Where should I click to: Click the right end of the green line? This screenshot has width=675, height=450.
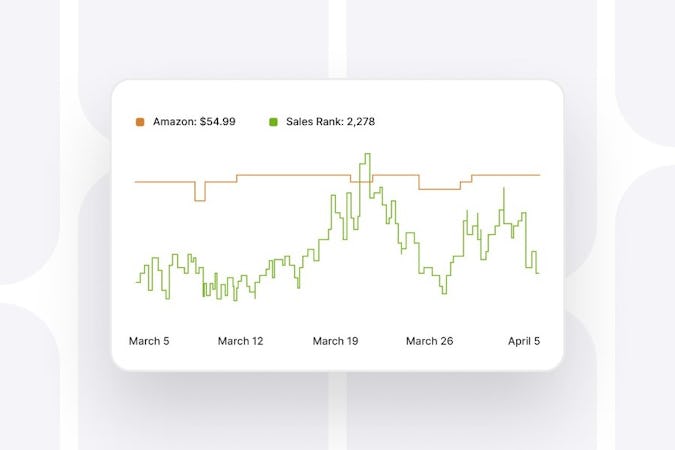(538, 273)
